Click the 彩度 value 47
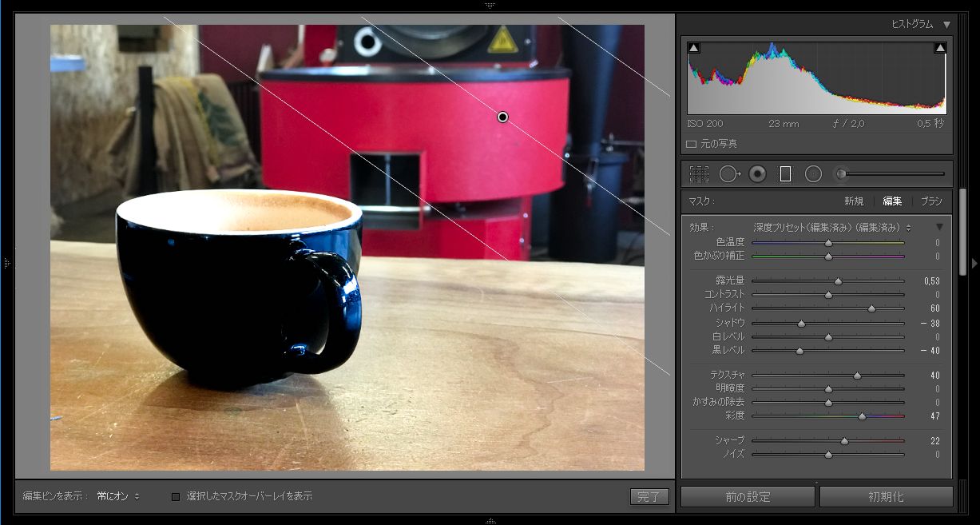 pos(934,416)
